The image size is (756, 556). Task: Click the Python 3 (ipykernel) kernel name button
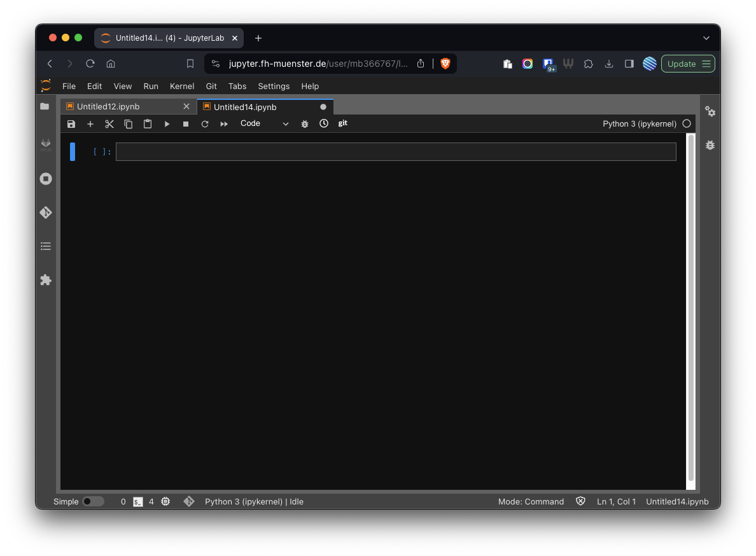point(639,124)
